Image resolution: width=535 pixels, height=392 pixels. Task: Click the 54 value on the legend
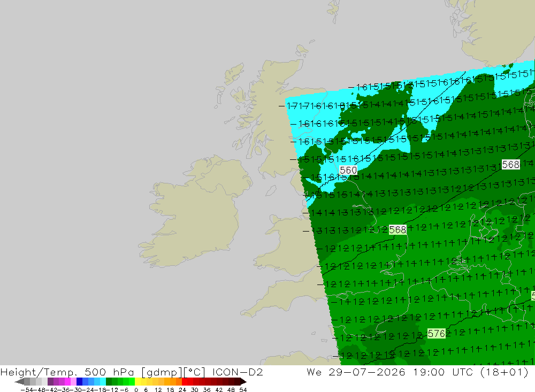(243, 390)
